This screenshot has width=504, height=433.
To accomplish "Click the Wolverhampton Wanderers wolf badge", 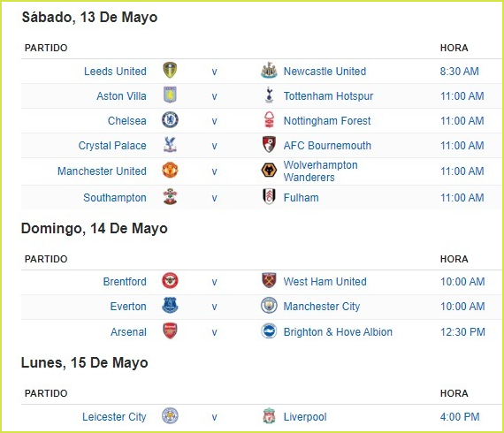I will [x=269, y=171].
